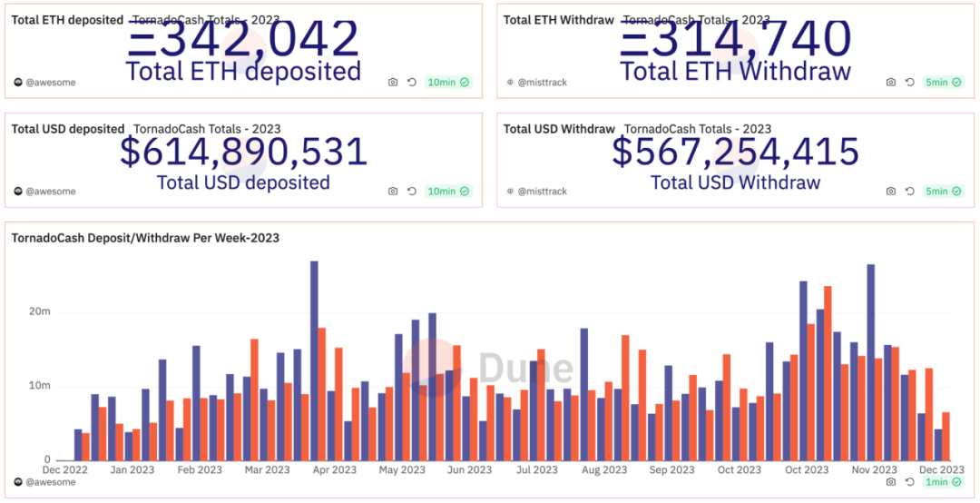The width and height of the screenshot is (980, 503).
Task: Click the tallest blue bar near Apr 2023
Action: 314,361
